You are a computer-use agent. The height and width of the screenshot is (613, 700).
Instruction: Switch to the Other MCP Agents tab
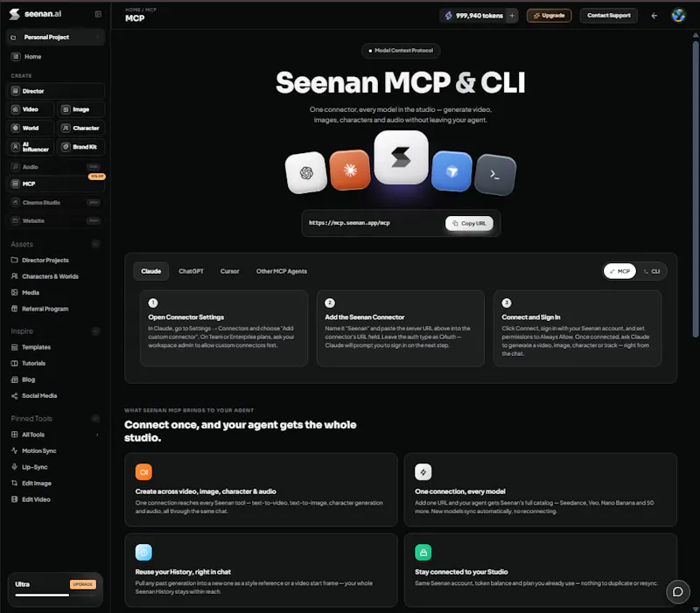pos(282,271)
